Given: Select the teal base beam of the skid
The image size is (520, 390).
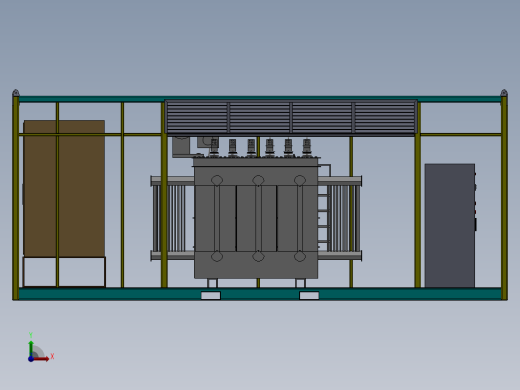Looking at the screenshot, I should tap(260, 294).
